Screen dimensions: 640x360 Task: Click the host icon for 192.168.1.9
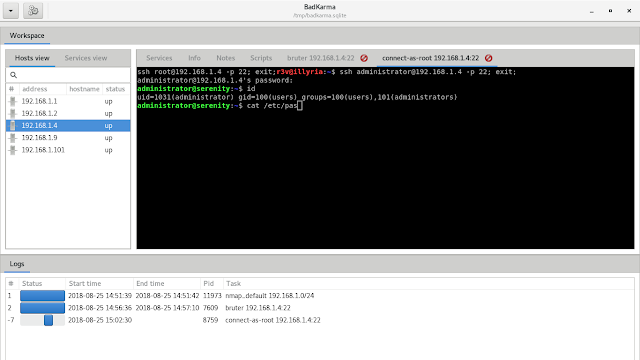coord(13,138)
